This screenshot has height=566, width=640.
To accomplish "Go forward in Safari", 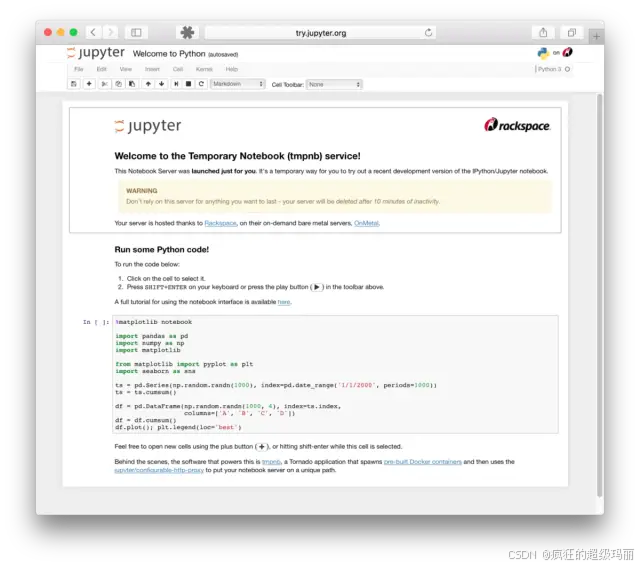I will (x=110, y=32).
